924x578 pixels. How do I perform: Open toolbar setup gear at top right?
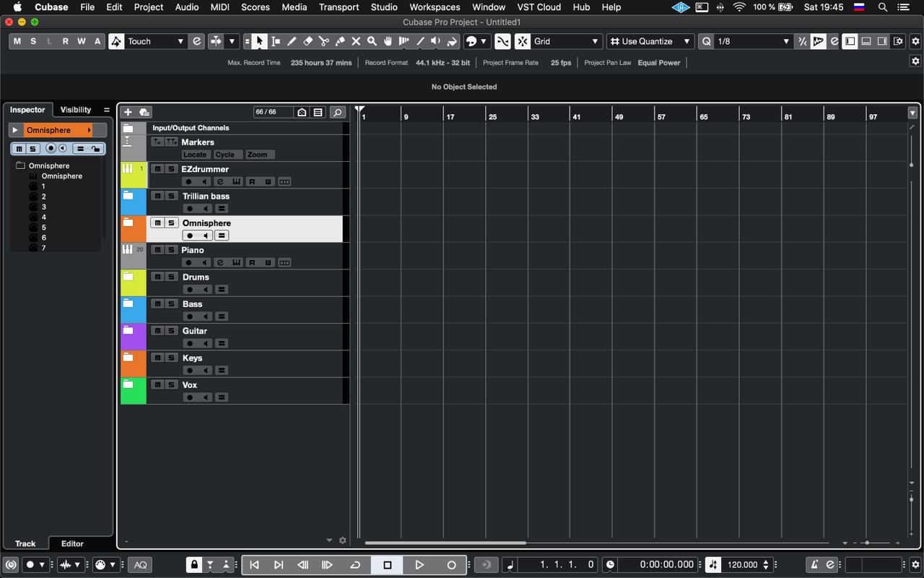915,41
